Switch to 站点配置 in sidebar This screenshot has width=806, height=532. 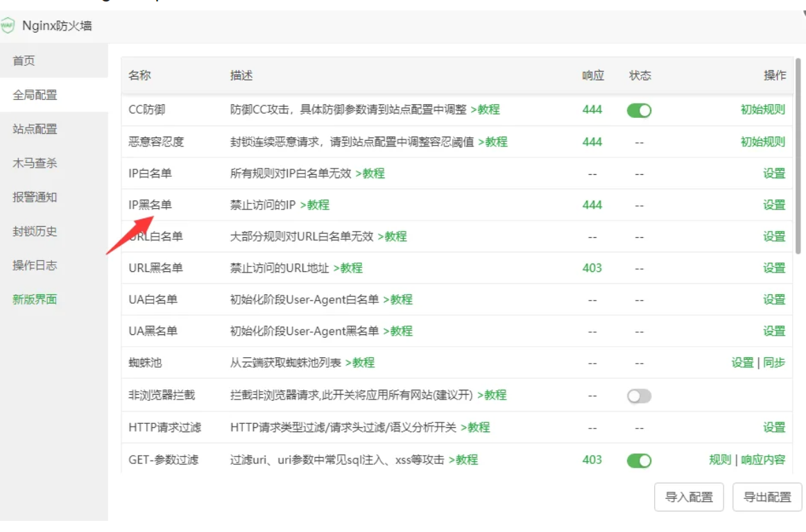35,129
